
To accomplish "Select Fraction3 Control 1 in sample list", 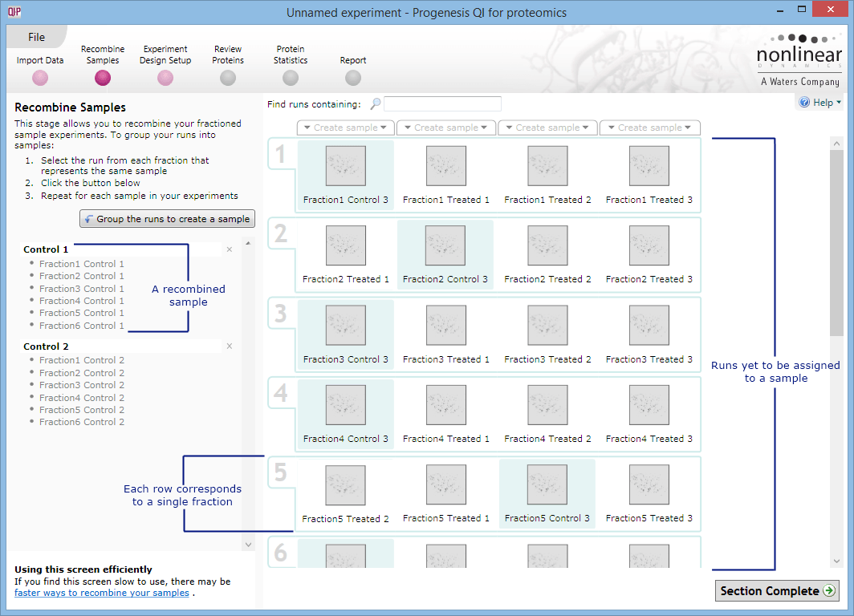I will 82,289.
